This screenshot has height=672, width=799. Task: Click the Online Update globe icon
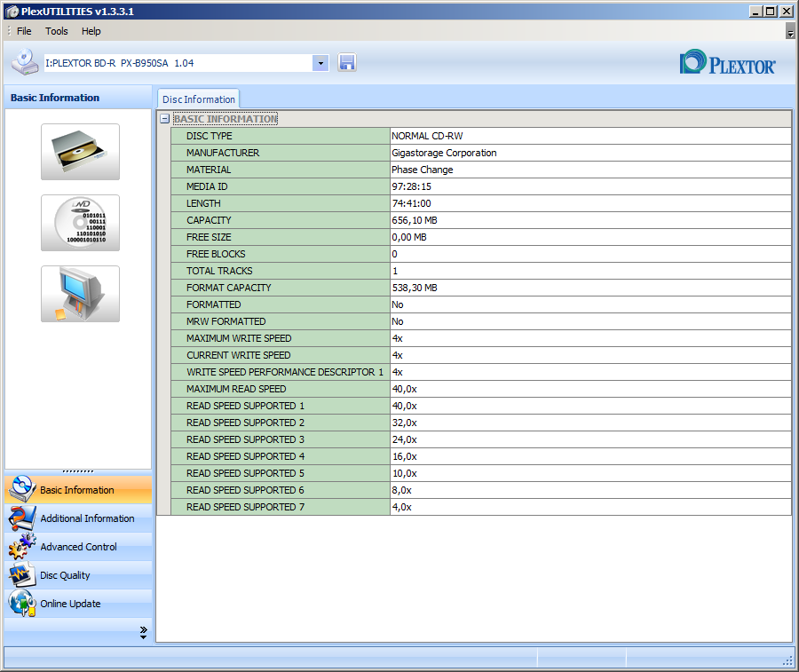[22, 604]
